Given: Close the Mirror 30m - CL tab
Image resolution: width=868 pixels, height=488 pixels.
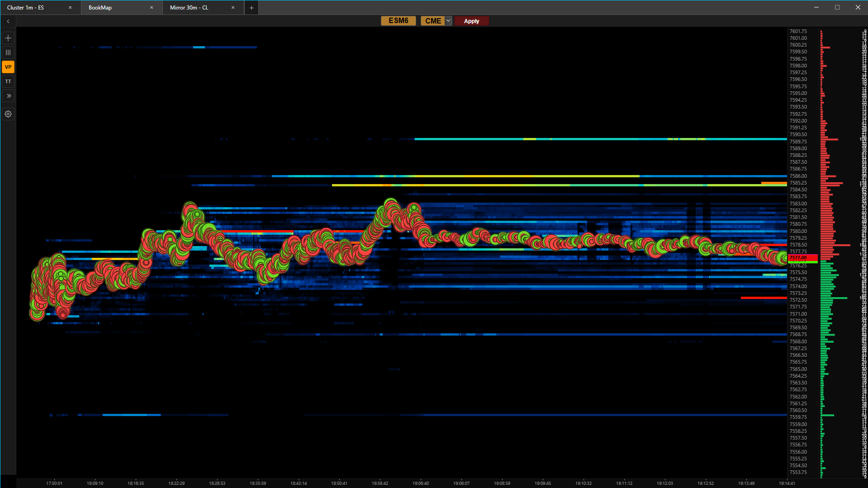Looking at the screenshot, I should pyautogui.click(x=233, y=8).
